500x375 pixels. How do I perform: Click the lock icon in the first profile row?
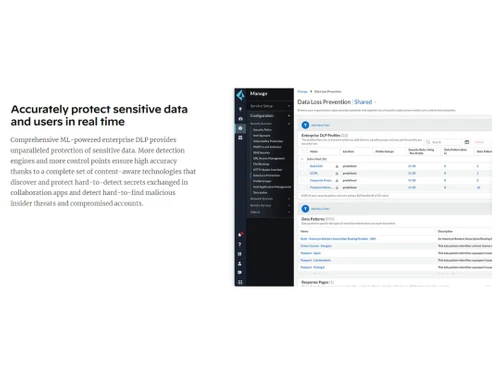pos(337,166)
